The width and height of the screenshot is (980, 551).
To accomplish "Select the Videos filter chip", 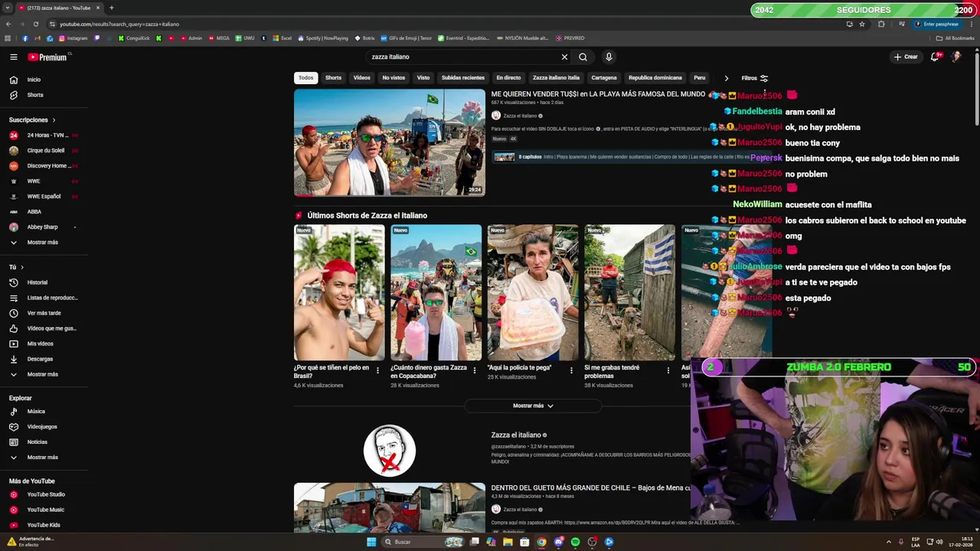I will coord(362,78).
